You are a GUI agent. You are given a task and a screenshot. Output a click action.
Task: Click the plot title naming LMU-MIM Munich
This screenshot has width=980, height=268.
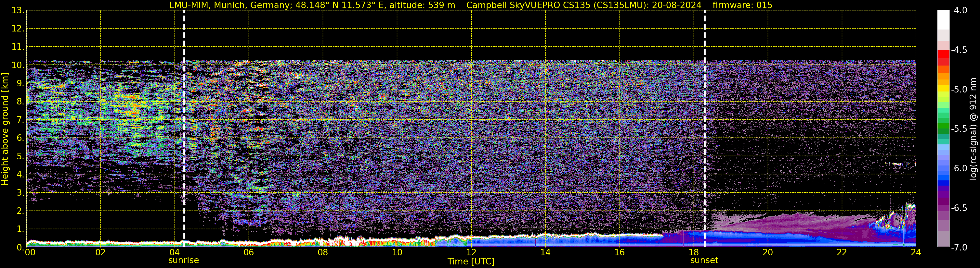pyautogui.click(x=312, y=5)
